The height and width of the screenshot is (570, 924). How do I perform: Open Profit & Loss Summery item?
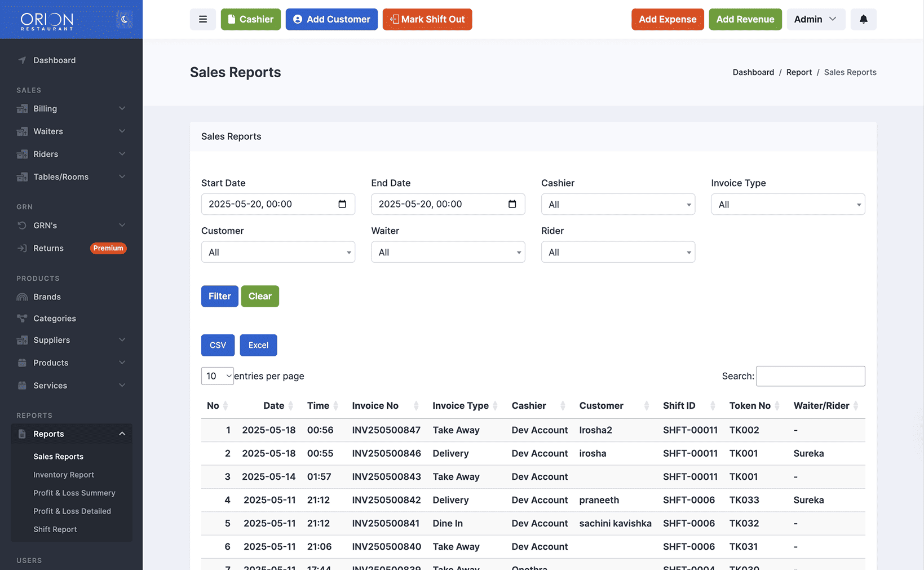point(74,493)
